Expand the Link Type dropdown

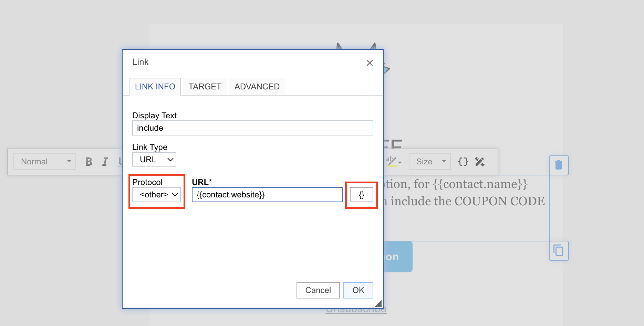coord(154,160)
